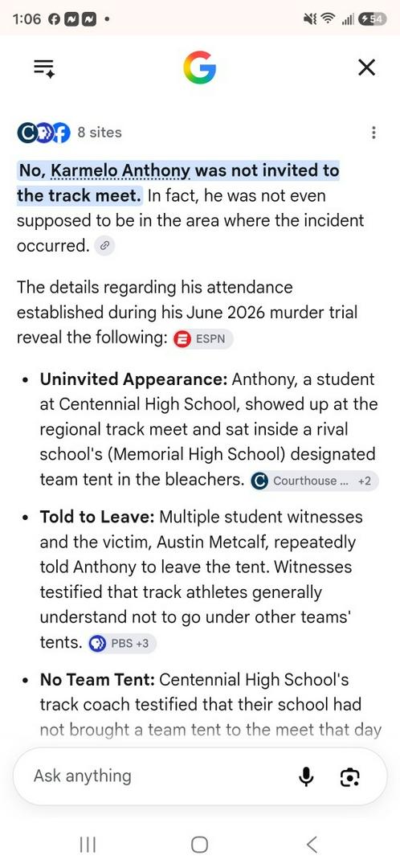Tap the battery indicator in status bar
Screen dimensions: 400x868
point(373,19)
